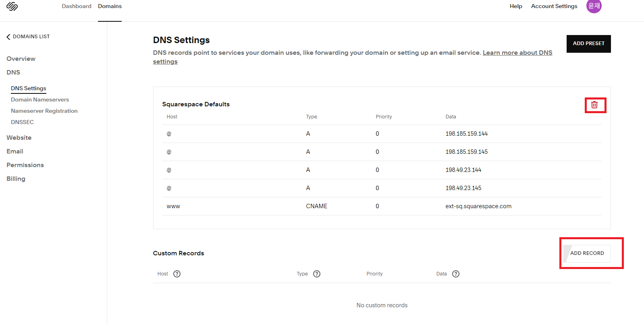Click Priority column header in Custom Records
This screenshot has width=644, height=325.
(x=374, y=274)
